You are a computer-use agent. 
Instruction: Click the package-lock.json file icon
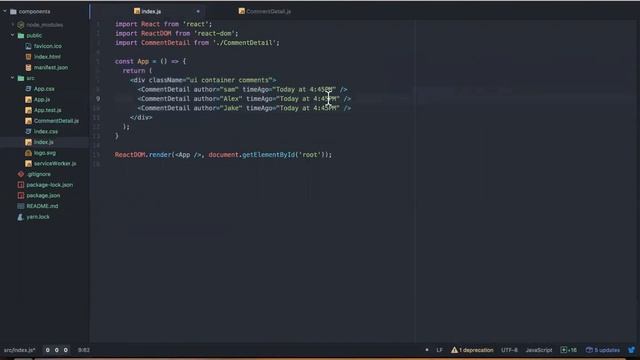pos(21,184)
